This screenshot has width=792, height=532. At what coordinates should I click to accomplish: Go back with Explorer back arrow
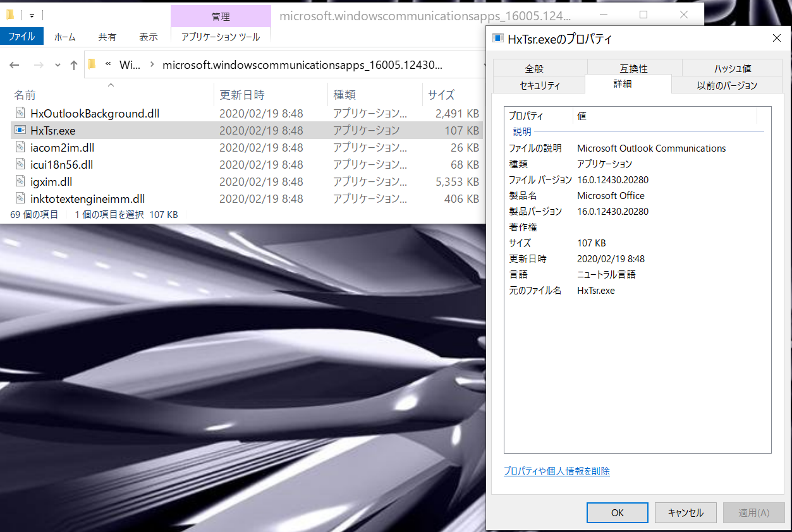click(x=15, y=65)
